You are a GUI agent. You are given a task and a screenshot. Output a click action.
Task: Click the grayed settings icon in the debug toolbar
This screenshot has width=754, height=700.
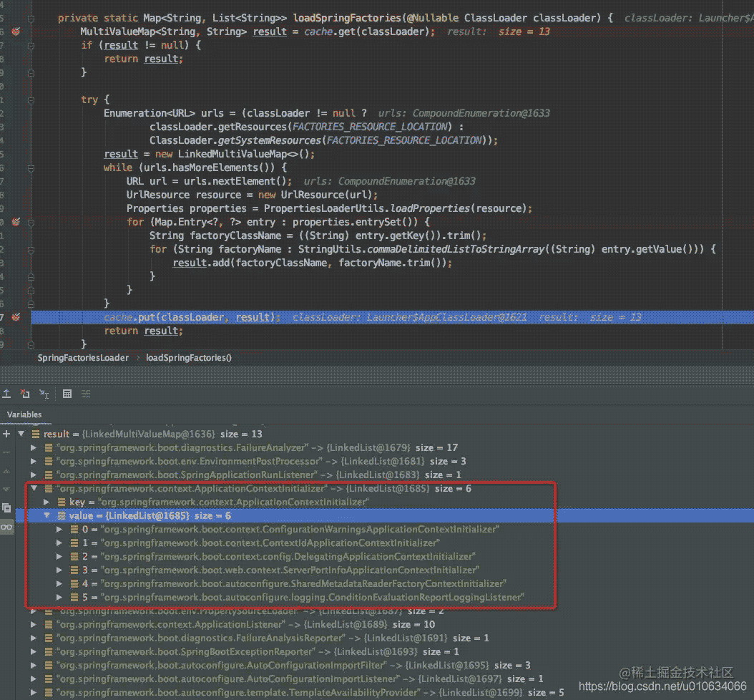pyautogui.click(x=86, y=394)
